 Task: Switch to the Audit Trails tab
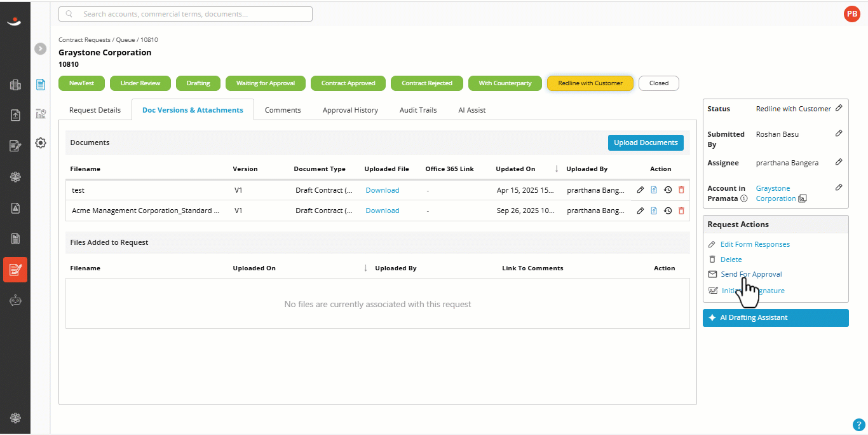(418, 110)
